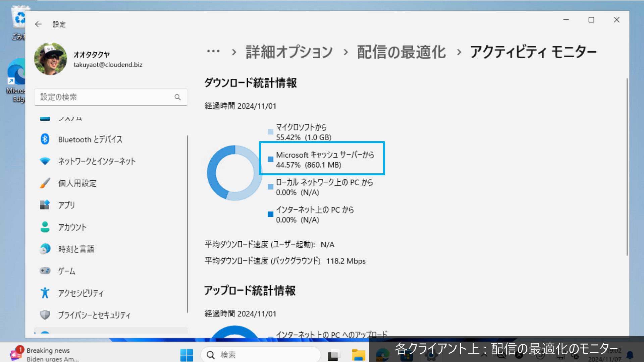
Task: Click the インターネット上の PC から legend swatch
Action: click(270, 214)
